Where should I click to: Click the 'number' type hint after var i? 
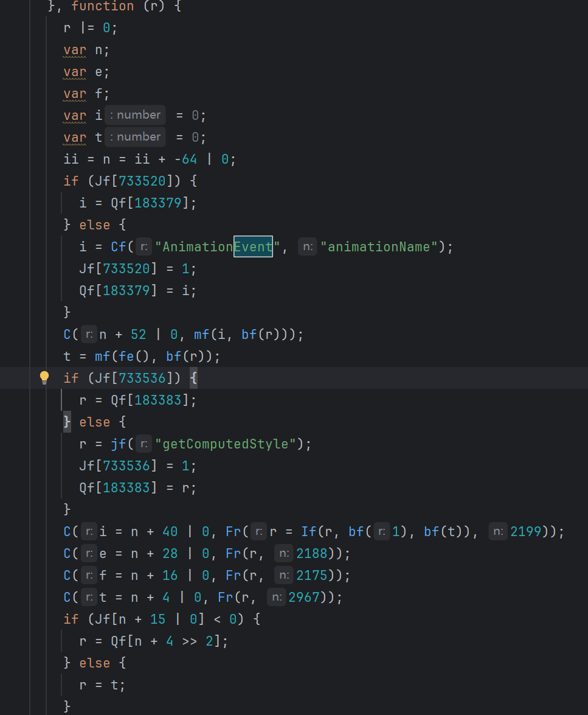(x=135, y=115)
